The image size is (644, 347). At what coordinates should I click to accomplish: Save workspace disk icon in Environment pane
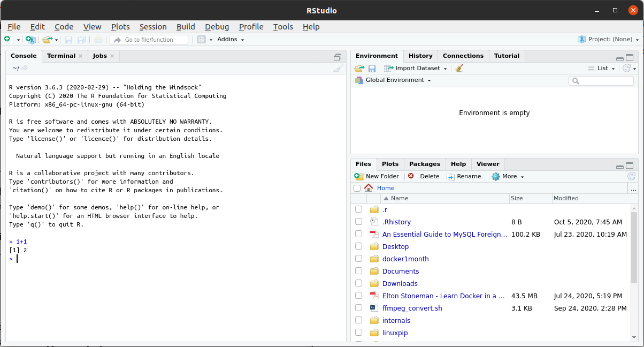pos(372,69)
